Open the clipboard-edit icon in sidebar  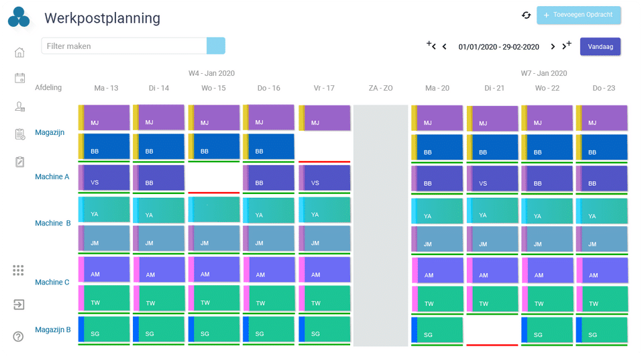pos(19,162)
